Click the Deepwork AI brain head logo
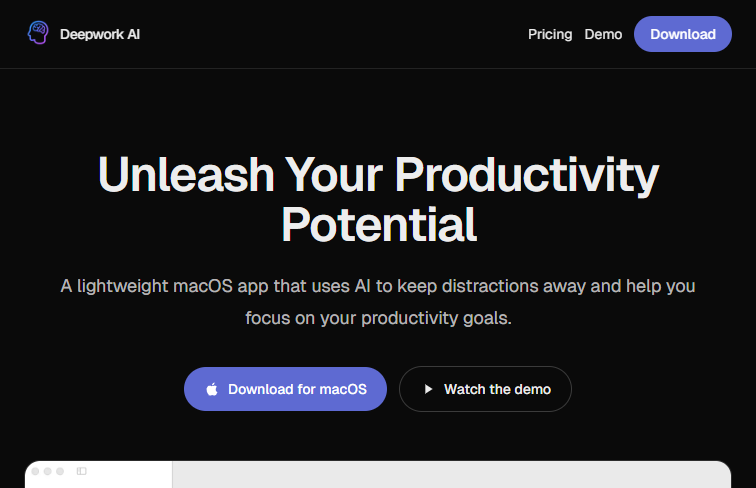756x488 pixels. tap(38, 33)
